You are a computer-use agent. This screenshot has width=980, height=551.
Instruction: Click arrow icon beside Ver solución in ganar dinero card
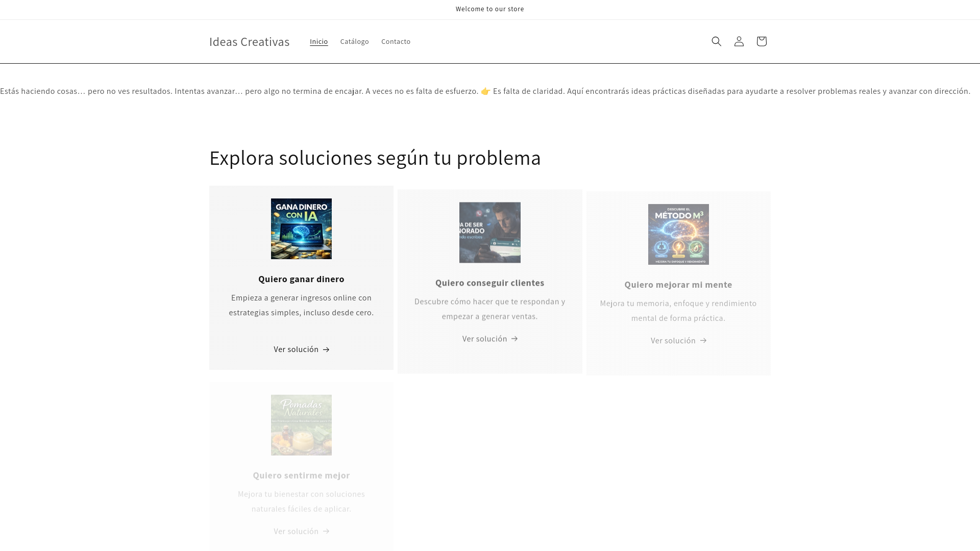click(326, 350)
